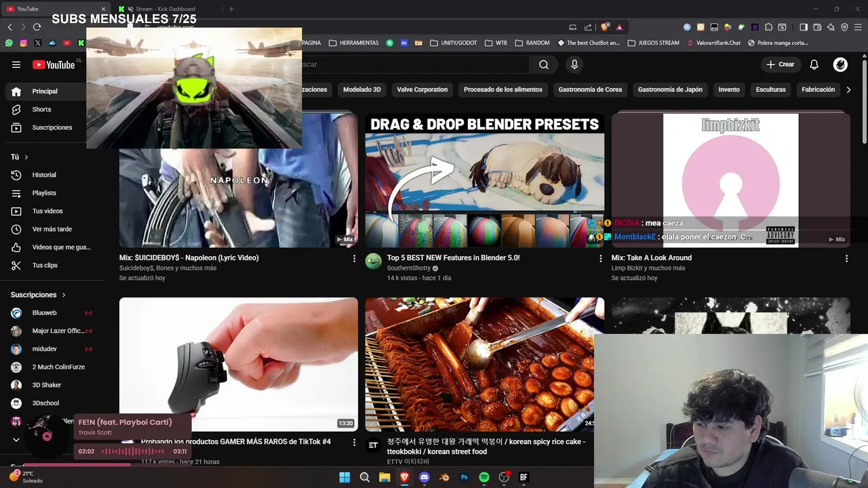868x488 pixels.
Task: Select the Gastronomía de Corea chip
Action: point(590,89)
